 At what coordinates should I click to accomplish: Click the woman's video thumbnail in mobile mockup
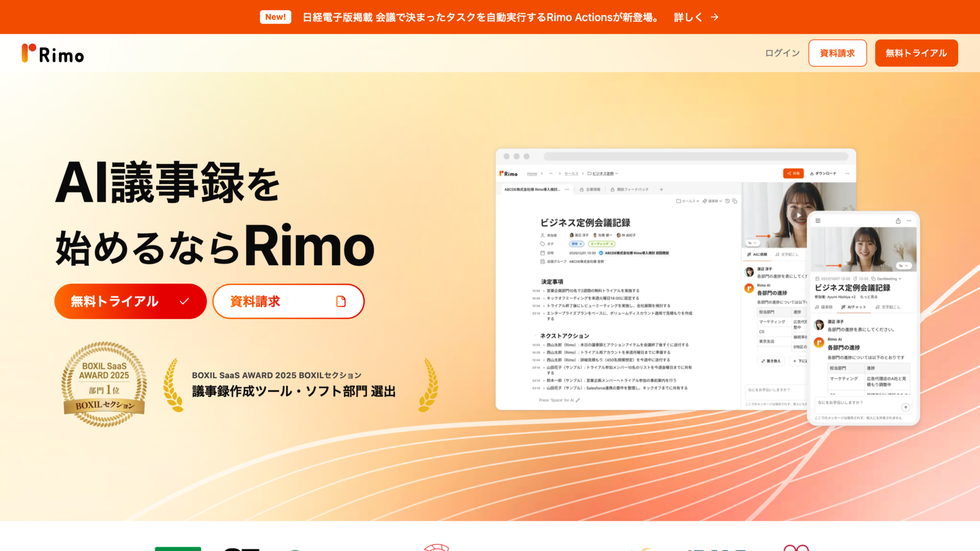pos(864,249)
